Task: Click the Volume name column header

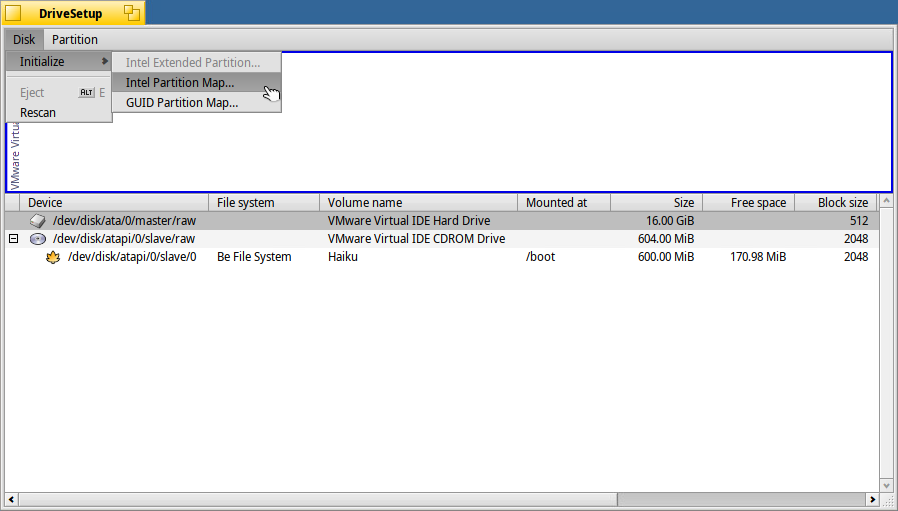Action: click(x=418, y=203)
